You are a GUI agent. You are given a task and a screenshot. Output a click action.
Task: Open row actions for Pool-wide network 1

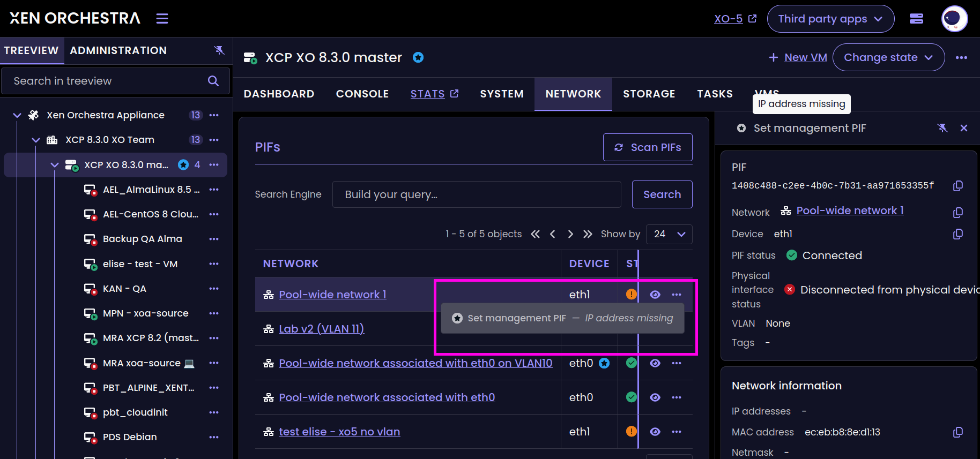point(677,295)
